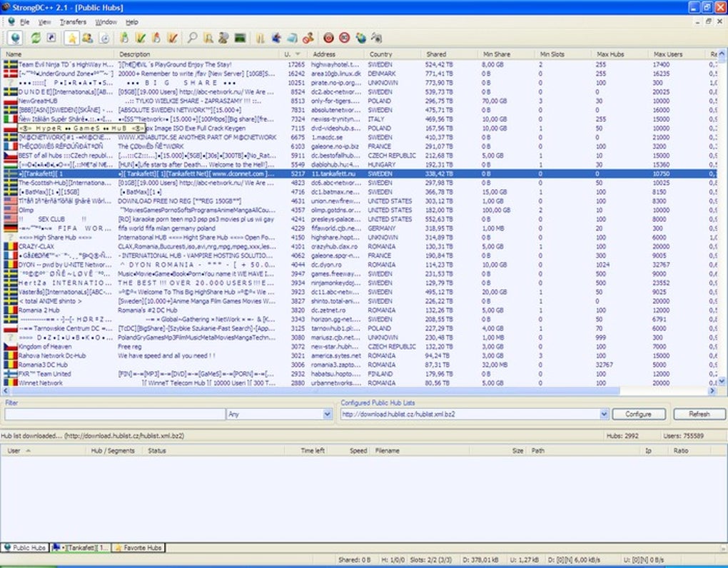Open the Transfers menu
This screenshot has height=568, width=728.
point(73,22)
